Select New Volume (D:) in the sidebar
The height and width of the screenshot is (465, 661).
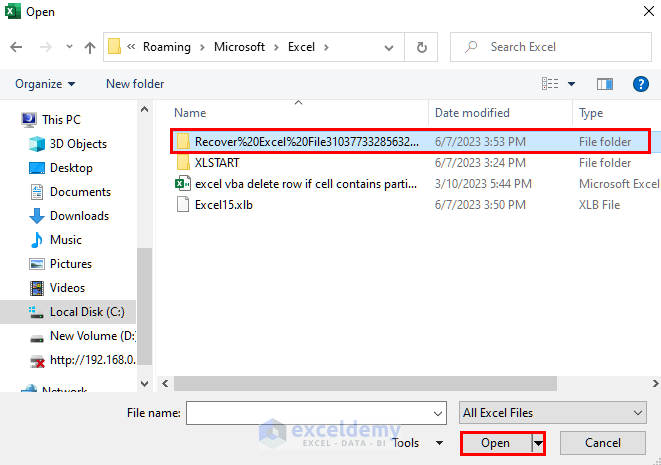(93, 336)
